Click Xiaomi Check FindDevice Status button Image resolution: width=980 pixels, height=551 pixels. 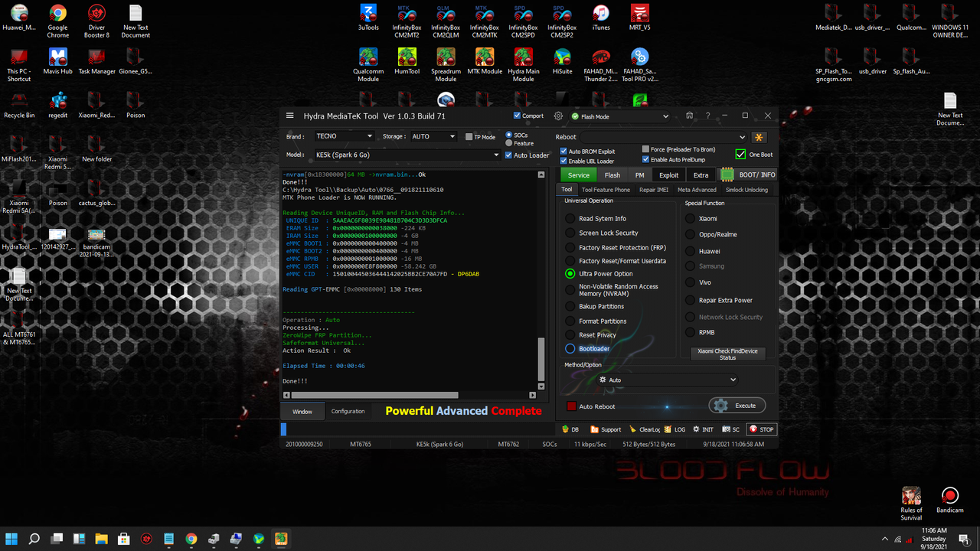pyautogui.click(x=727, y=354)
